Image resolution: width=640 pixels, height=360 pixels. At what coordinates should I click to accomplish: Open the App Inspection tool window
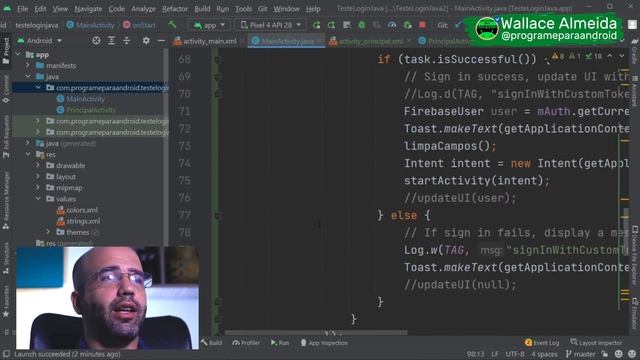324,343
